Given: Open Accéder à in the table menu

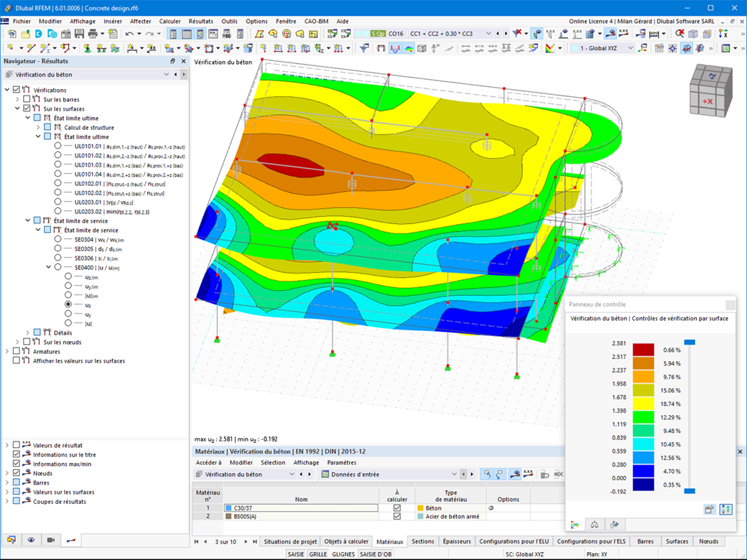Looking at the screenshot, I should [209, 462].
